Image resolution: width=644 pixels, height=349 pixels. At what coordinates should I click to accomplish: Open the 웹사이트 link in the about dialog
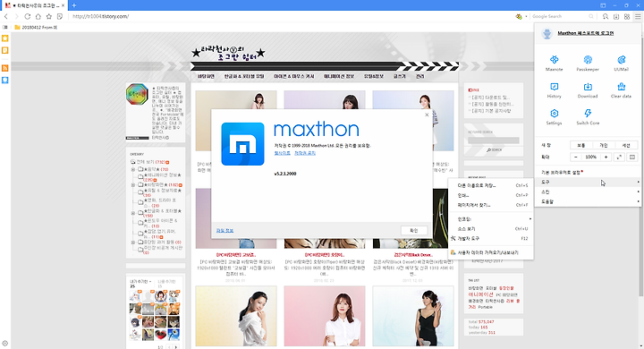click(282, 153)
